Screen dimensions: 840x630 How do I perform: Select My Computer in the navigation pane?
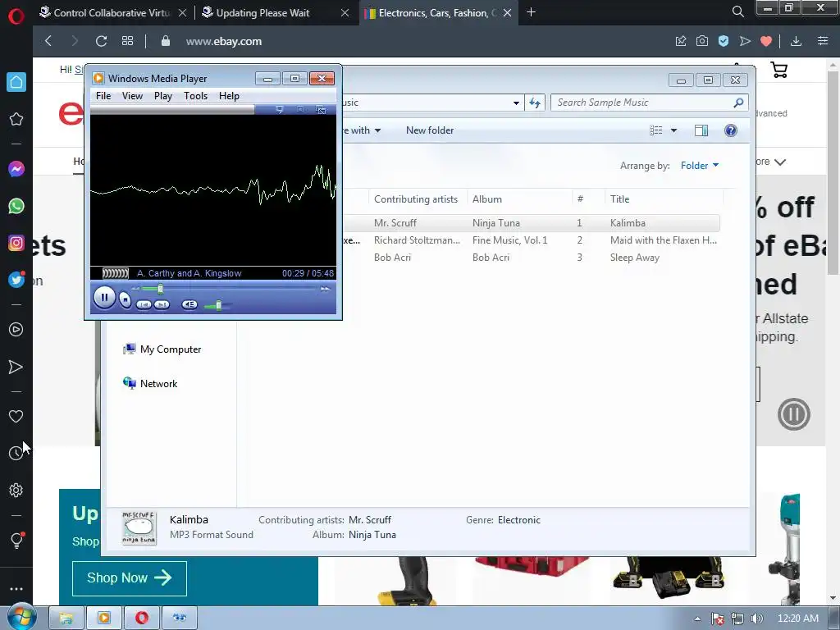pos(162,349)
